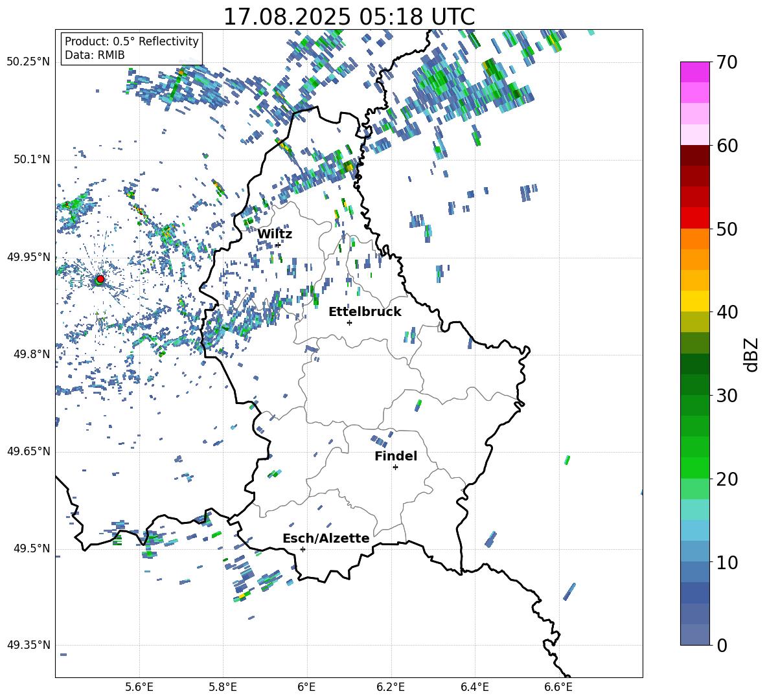Viewport: 767px width, 700px height.
Task: Click the 49.8°N latitude label
Action: (31, 354)
